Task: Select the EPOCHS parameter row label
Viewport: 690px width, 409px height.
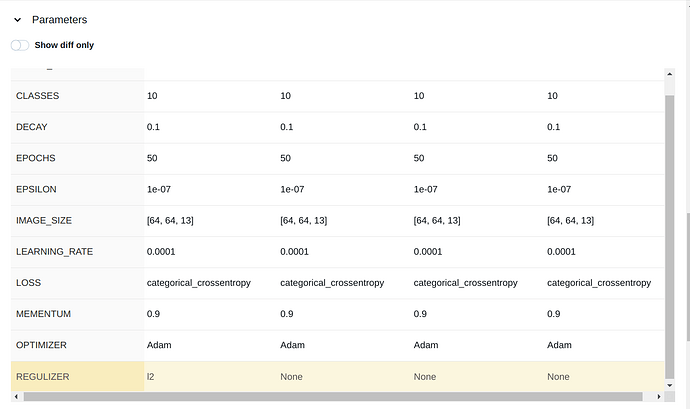Action: (x=36, y=158)
